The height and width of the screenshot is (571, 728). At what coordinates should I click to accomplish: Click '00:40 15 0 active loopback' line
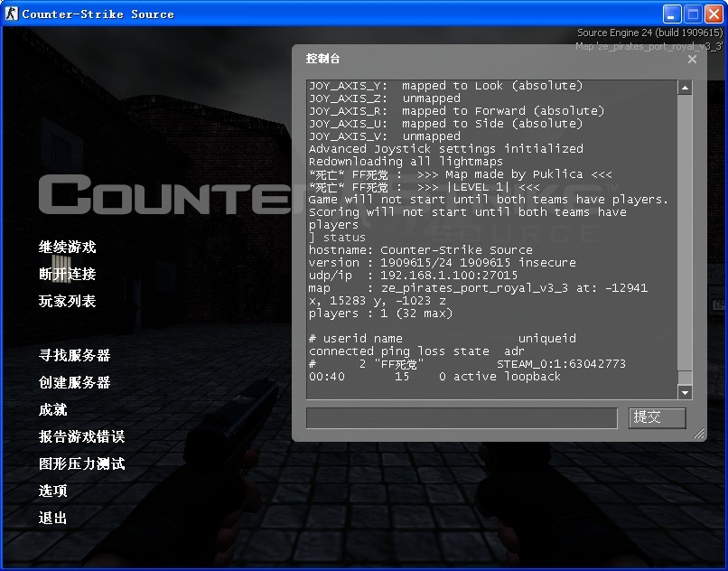(x=435, y=377)
